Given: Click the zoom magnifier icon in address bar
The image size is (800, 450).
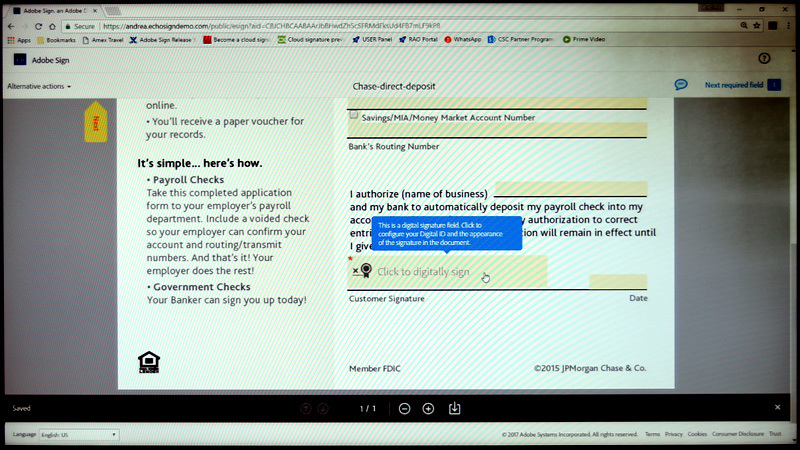Looking at the screenshot, I should [x=744, y=26].
